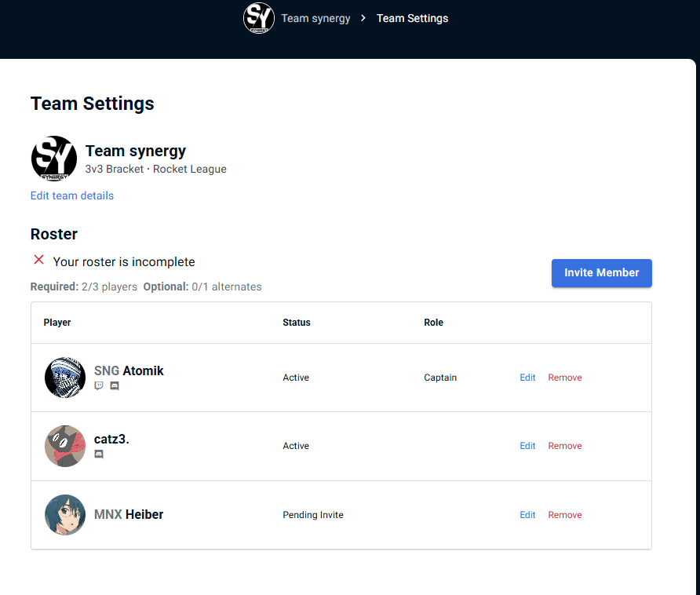Edit MNX Heiber's roster entry

(x=527, y=515)
